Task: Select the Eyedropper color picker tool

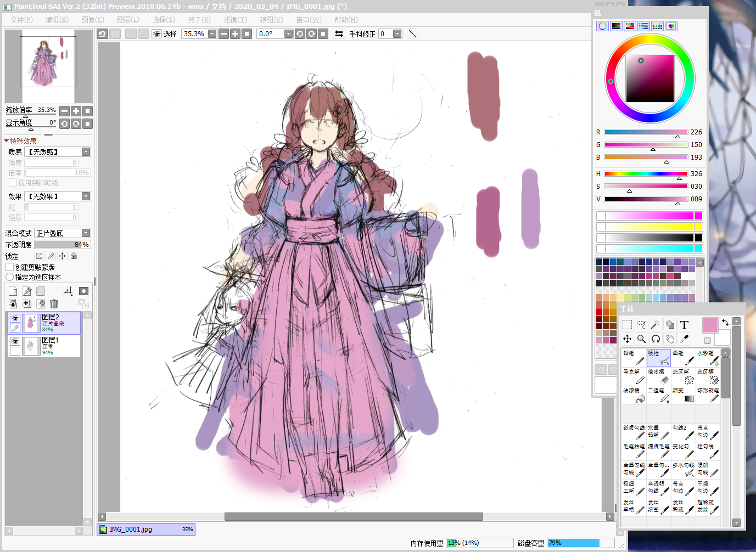Action: pyautogui.click(x=684, y=339)
